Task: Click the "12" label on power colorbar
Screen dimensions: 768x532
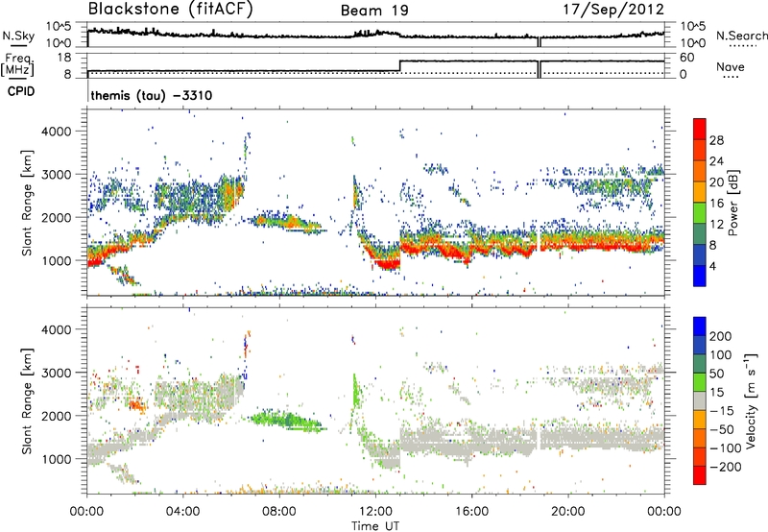Action: tap(716, 225)
